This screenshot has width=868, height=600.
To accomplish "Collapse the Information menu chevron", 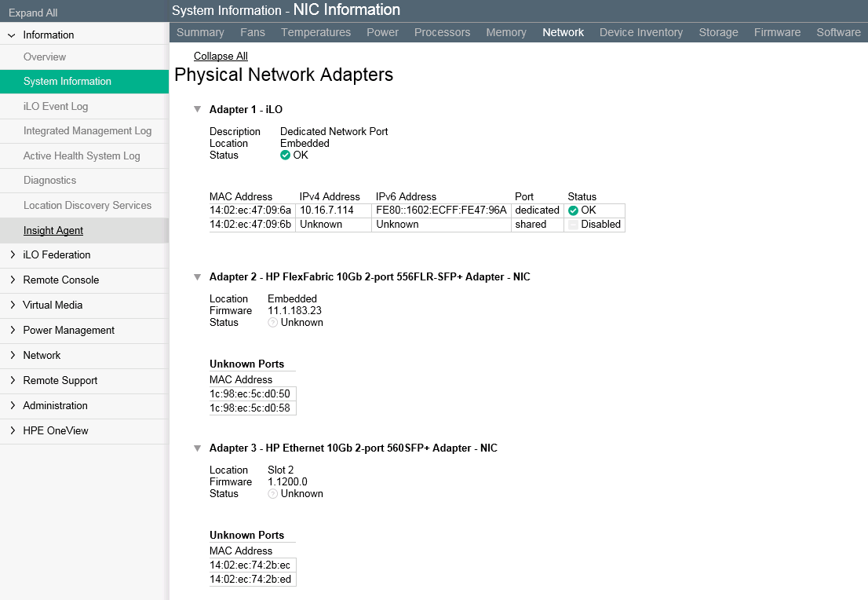I will pyautogui.click(x=12, y=35).
